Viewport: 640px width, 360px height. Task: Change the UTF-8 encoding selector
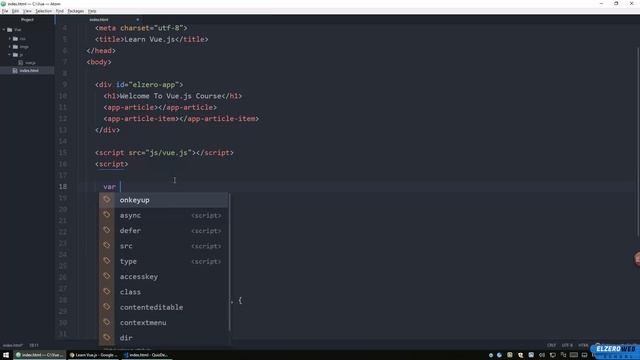pyautogui.click(x=567, y=345)
